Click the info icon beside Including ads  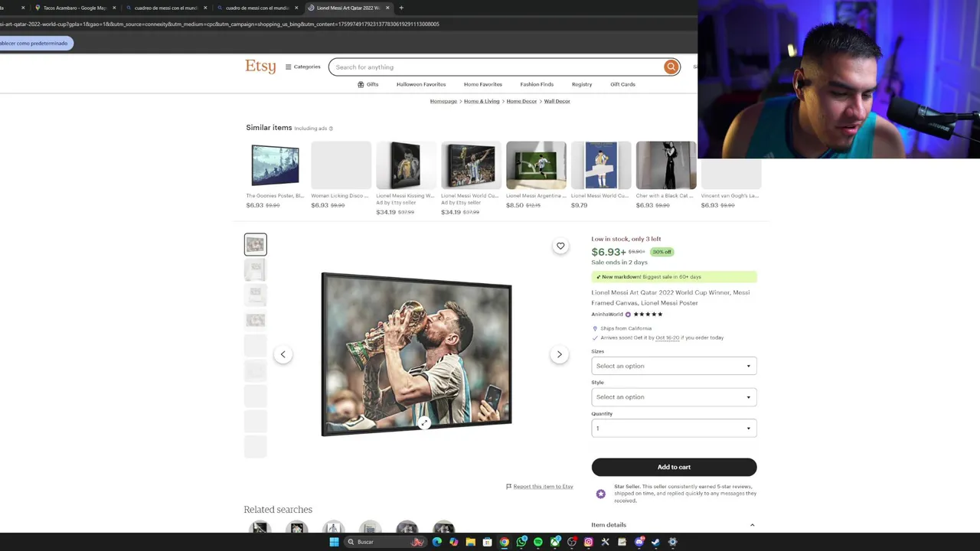point(331,129)
